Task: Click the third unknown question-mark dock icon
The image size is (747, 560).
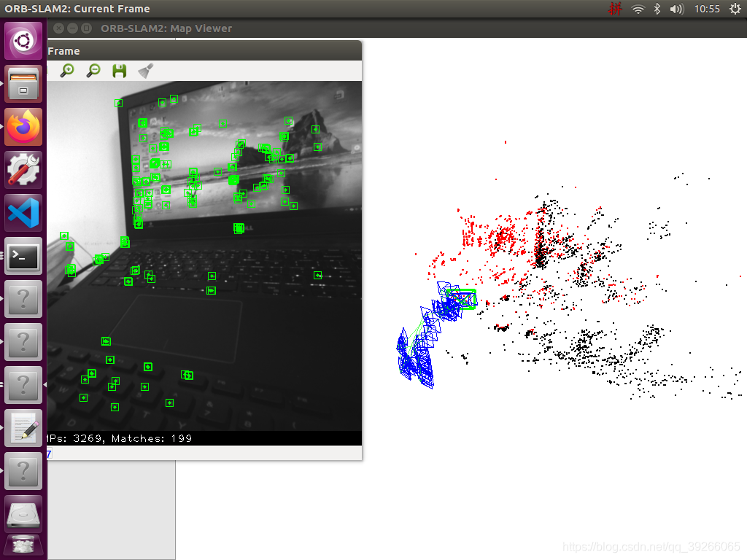Action: [x=23, y=385]
